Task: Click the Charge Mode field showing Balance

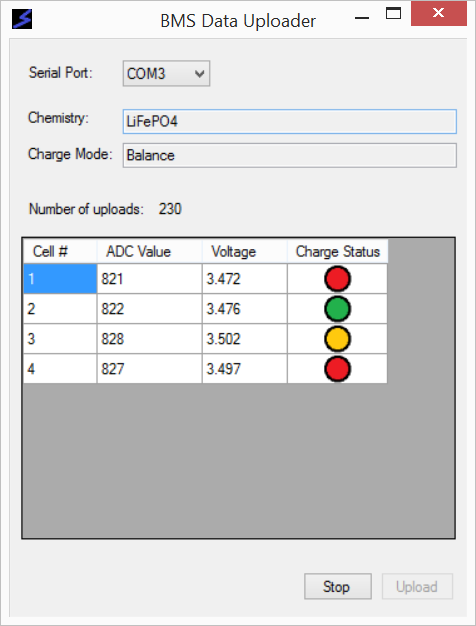Action: pos(290,155)
